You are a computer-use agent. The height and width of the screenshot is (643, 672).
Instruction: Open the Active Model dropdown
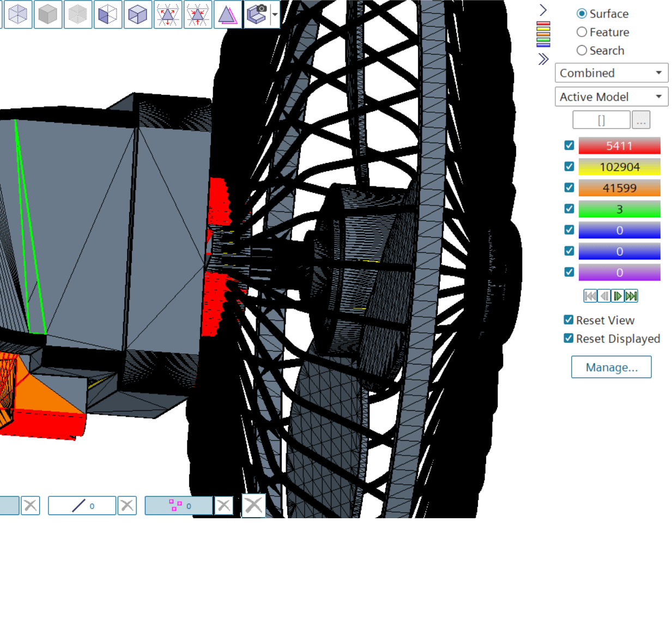click(658, 96)
